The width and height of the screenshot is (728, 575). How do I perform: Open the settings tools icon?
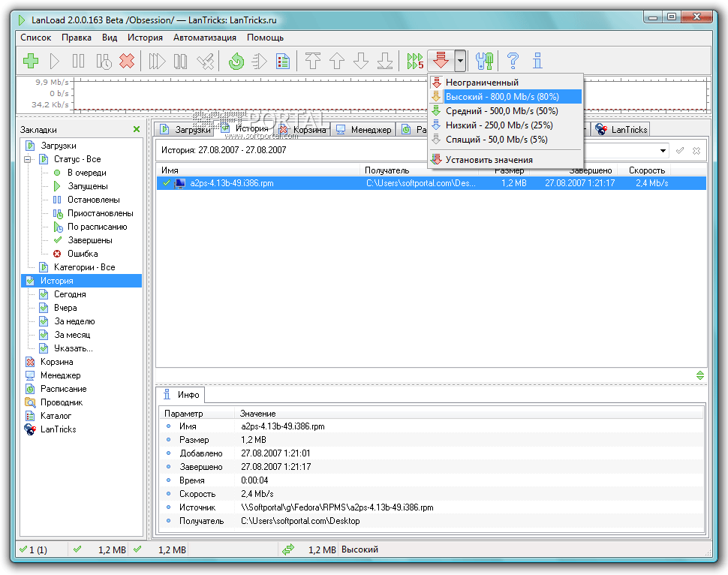(484, 61)
